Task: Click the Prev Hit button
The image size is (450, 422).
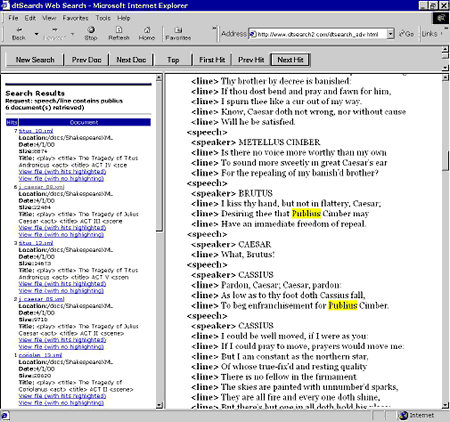Action: (251, 60)
